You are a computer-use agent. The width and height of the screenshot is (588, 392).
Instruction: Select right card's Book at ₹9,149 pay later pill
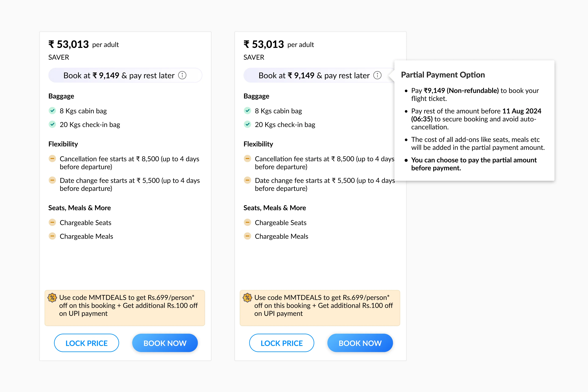(x=314, y=75)
